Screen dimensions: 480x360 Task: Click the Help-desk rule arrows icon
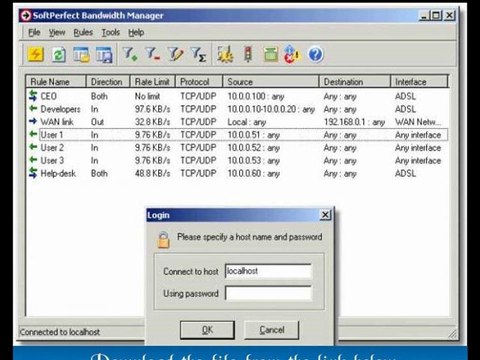(x=33, y=173)
